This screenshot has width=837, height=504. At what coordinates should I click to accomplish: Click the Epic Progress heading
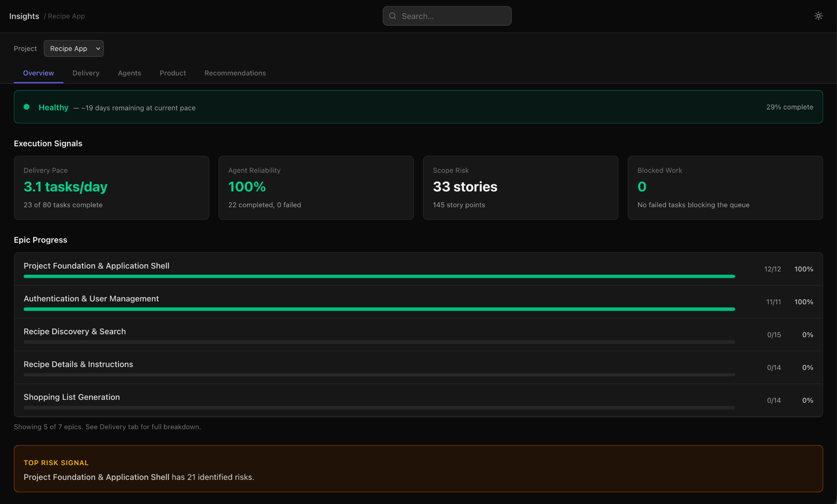(40, 240)
